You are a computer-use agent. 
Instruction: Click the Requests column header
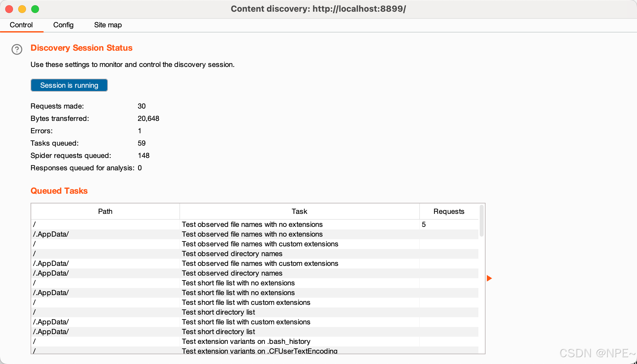coord(448,212)
